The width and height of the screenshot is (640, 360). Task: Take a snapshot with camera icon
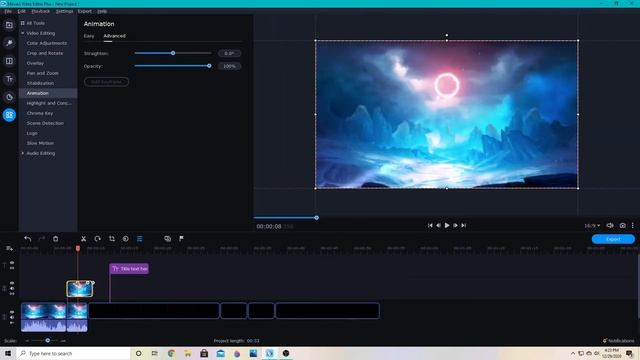point(622,225)
